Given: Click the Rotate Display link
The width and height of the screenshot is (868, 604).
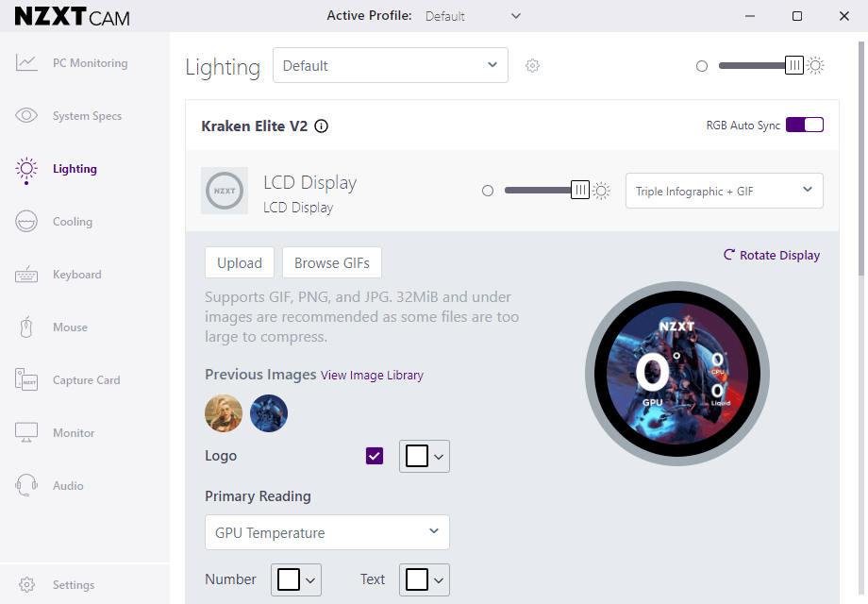Looking at the screenshot, I should point(772,255).
